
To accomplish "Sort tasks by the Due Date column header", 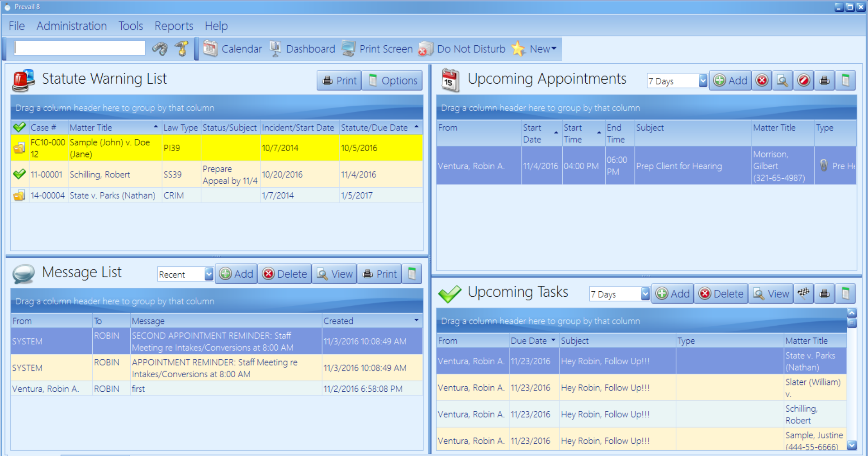I will (x=534, y=341).
